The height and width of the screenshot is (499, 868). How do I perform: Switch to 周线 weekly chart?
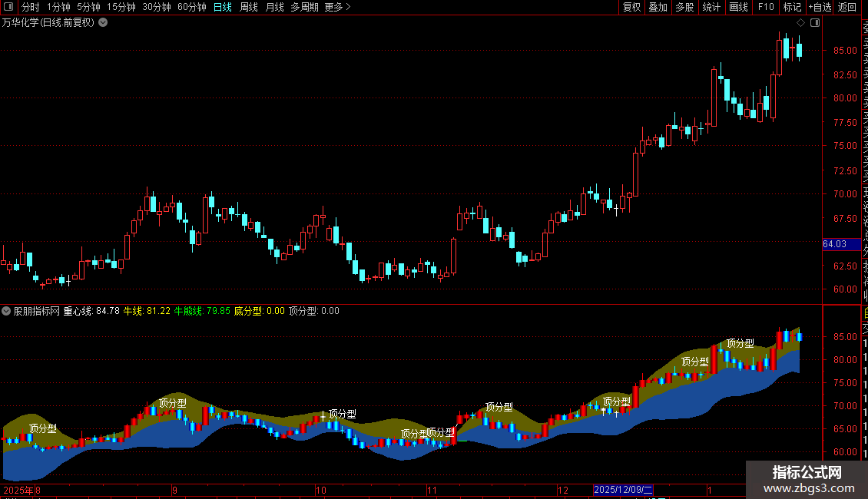tap(249, 7)
